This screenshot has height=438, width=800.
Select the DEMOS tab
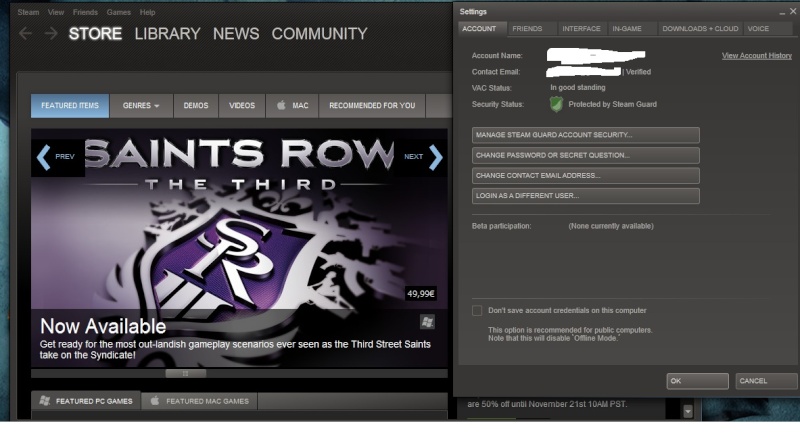pyautogui.click(x=196, y=106)
